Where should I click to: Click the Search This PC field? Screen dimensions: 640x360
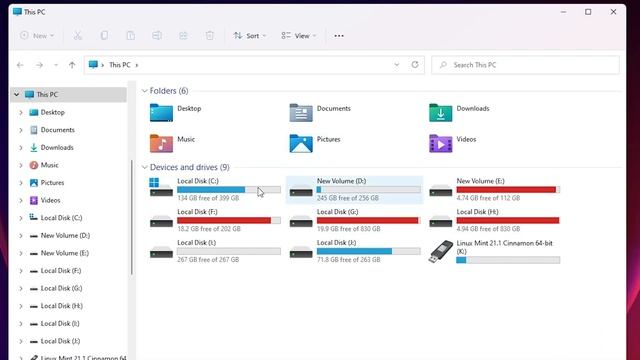point(525,65)
